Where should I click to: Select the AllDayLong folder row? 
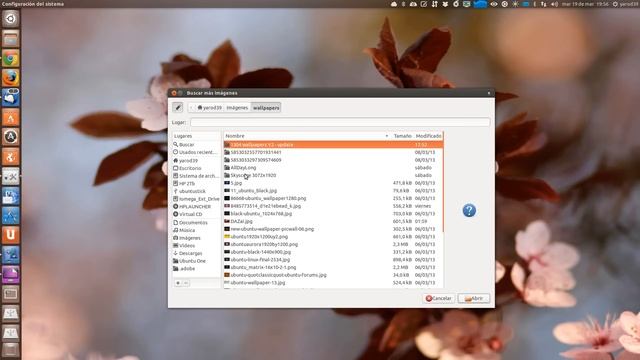coord(333,168)
